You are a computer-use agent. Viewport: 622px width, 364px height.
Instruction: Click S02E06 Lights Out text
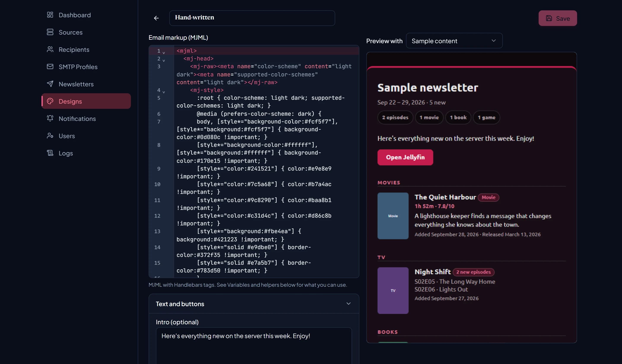click(441, 289)
